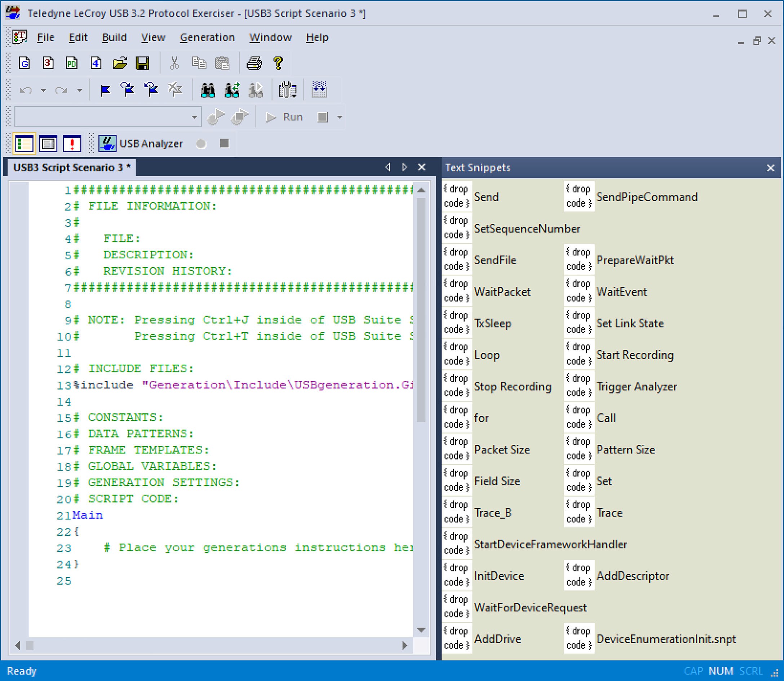Click the editor's vertical scrollbar thumb
Image resolution: width=784 pixels, height=681 pixels.
click(421, 310)
